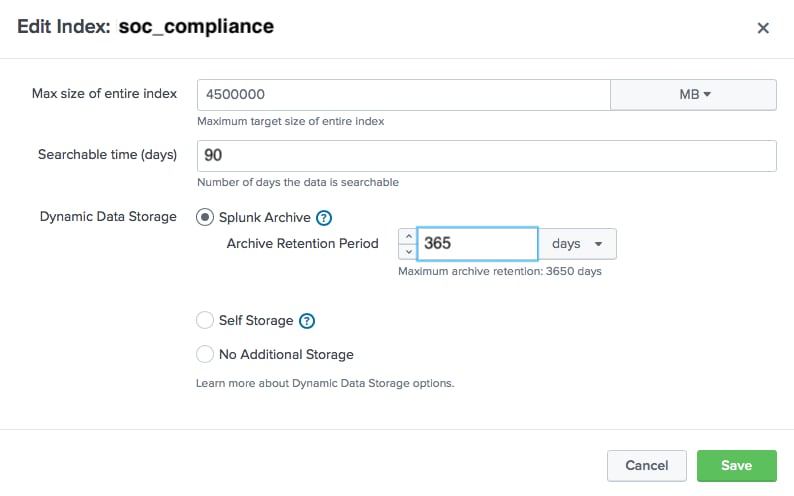Increase archive retention with up arrow

click(408, 236)
